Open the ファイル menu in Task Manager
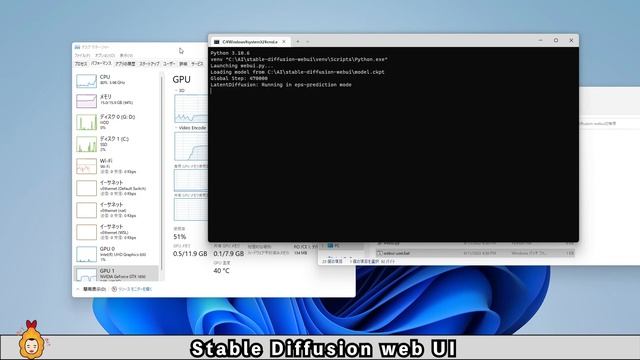The height and width of the screenshot is (360, 640). pyautogui.click(x=82, y=56)
